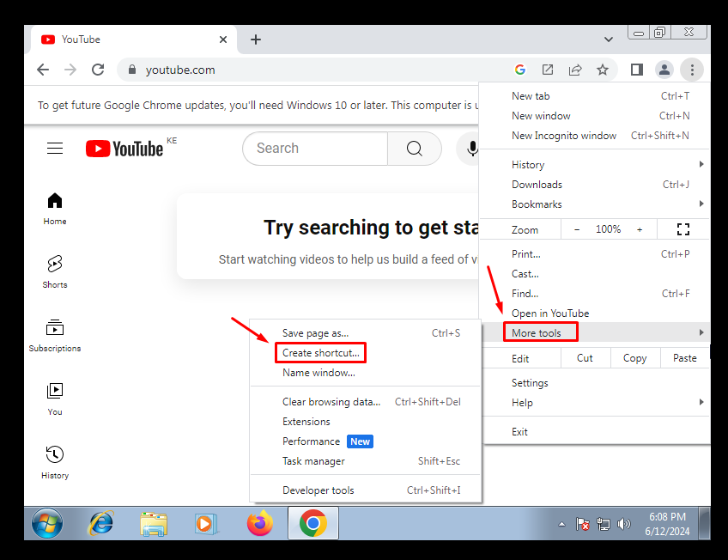Screen dimensions: 728x560
Task: Select Print... in the menu
Action: (595, 254)
